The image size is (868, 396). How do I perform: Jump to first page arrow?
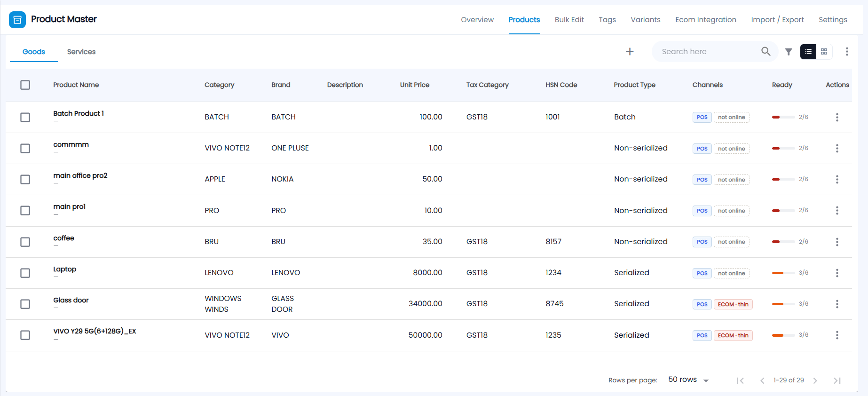coord(740,380)
